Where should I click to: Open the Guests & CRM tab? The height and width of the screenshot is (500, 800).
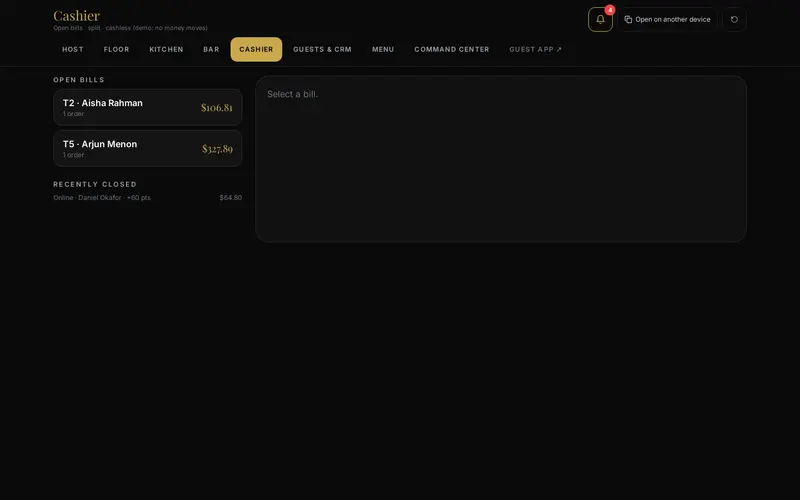point(322,49)
